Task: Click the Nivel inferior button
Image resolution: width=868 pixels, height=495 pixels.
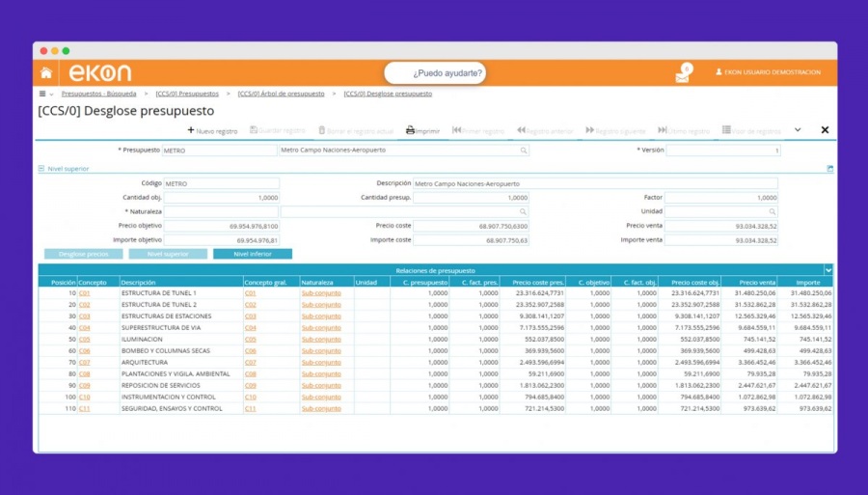Action: pyautogui.click(x=253, y=254)
